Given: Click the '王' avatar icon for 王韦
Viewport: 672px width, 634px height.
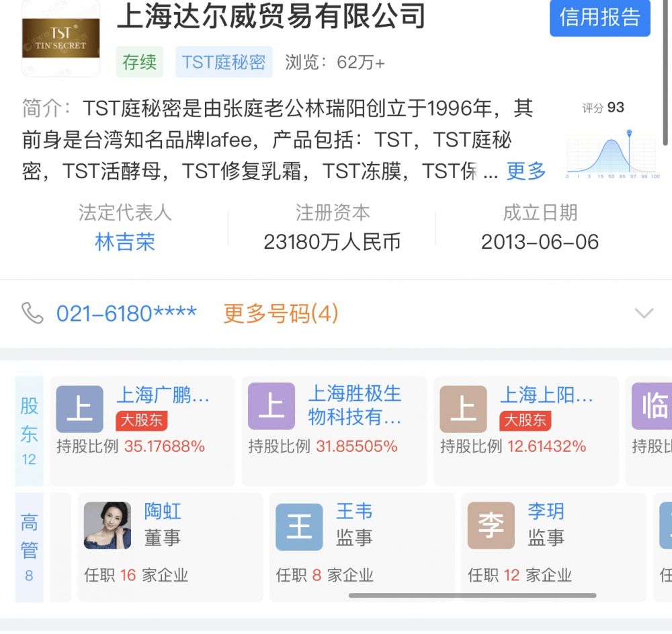Looking at the screenshot, I should point(299,526).
